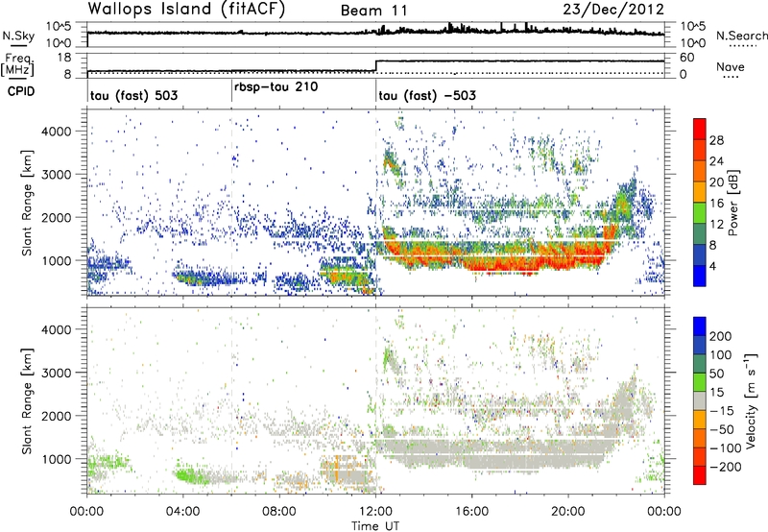Viewport: 768px width, 532px height.
Task: Click the '-200' label on Velocity color bar
Action: 726,468
